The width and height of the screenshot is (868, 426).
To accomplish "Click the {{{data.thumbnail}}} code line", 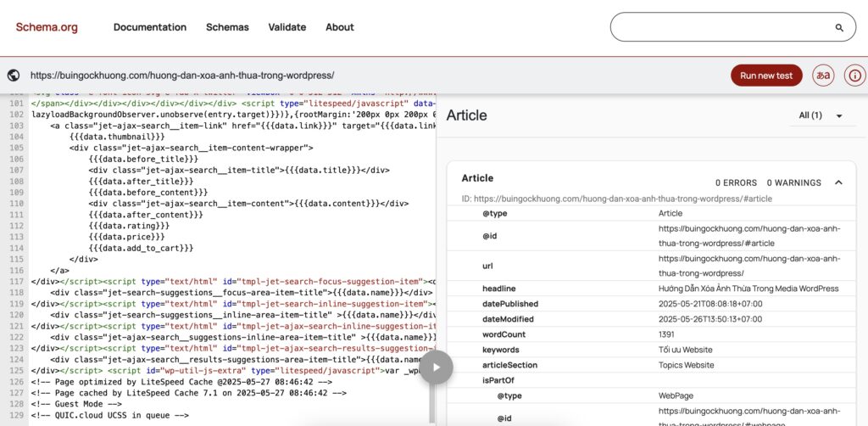I will (x=117, y=137).
